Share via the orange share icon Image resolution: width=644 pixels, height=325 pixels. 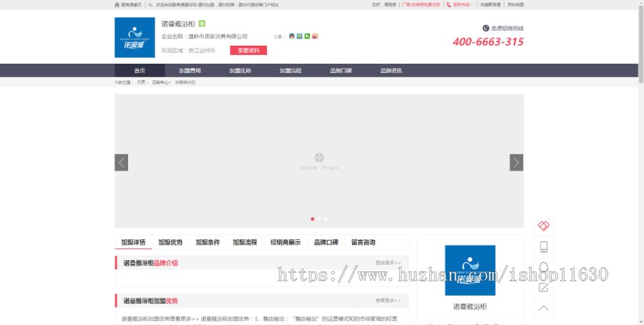coord(315,37)
